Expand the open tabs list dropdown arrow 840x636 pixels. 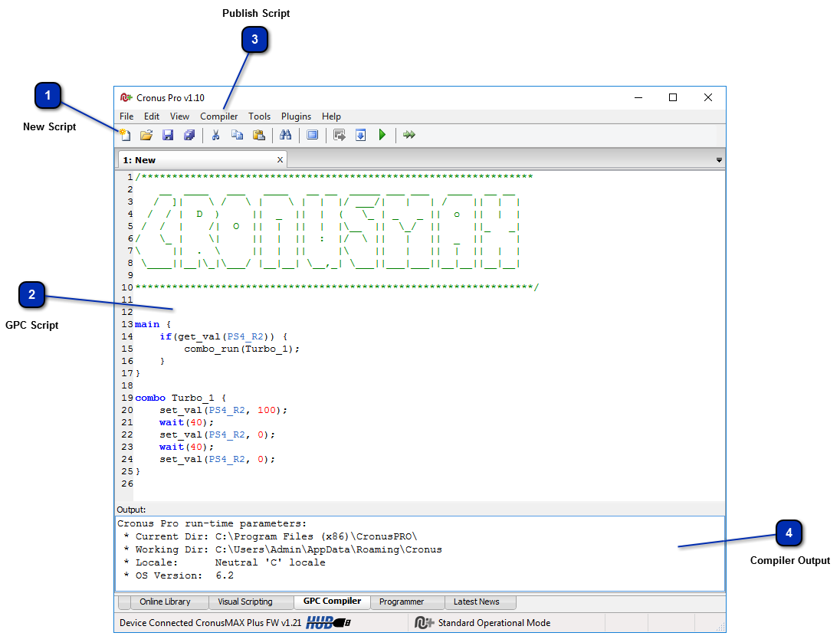coord(719,160)
